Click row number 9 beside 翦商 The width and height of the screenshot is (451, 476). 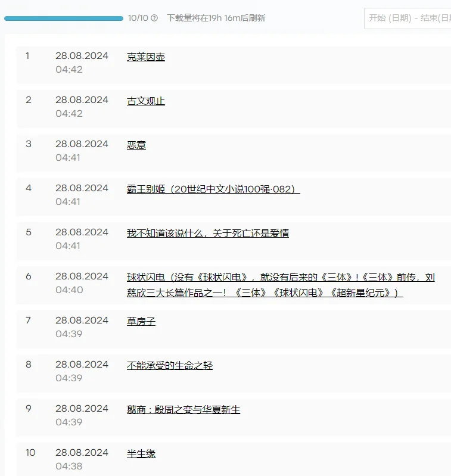[29, 408]
